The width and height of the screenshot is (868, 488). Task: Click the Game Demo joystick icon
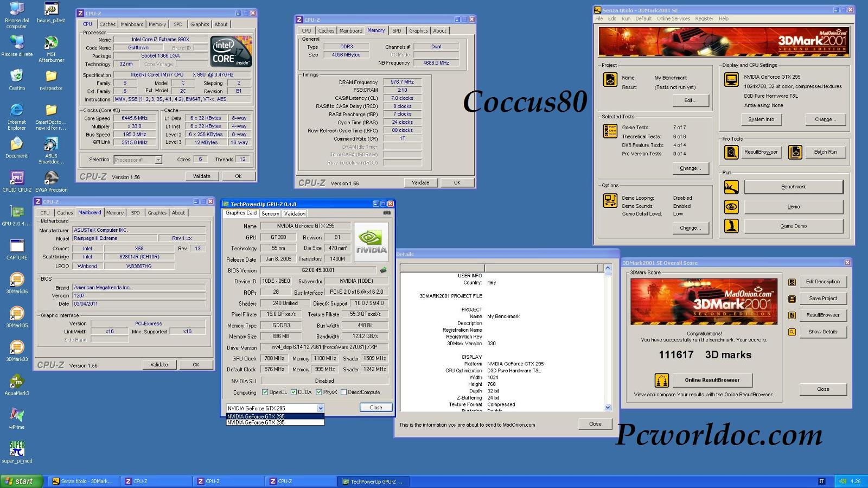click(731, 226)
